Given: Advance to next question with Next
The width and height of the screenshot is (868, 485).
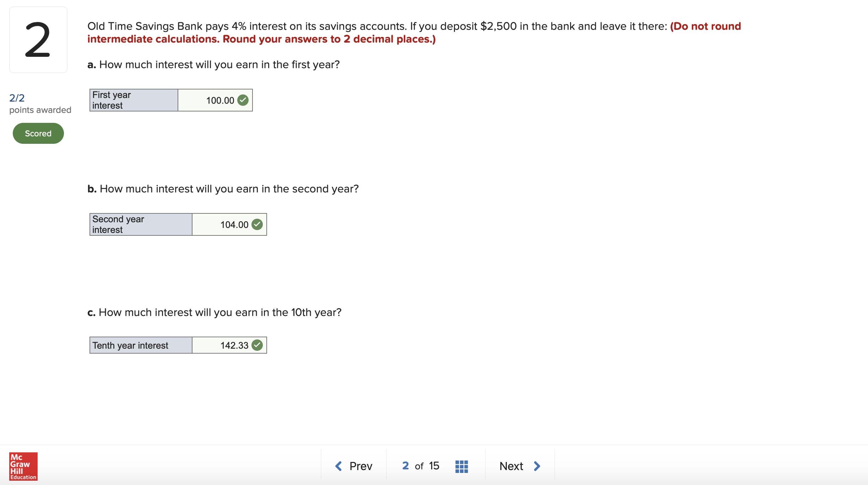Looking at the screenshot, I should (520, 466).
